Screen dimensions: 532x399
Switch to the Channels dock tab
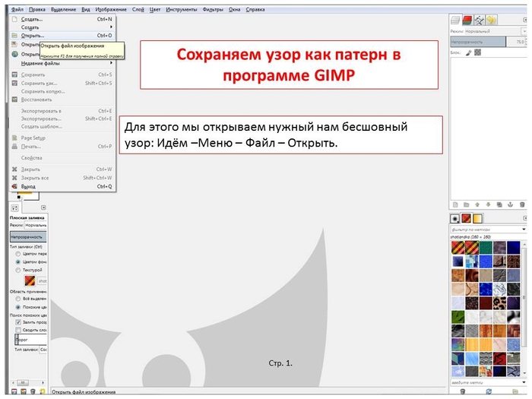coord(467,21)
